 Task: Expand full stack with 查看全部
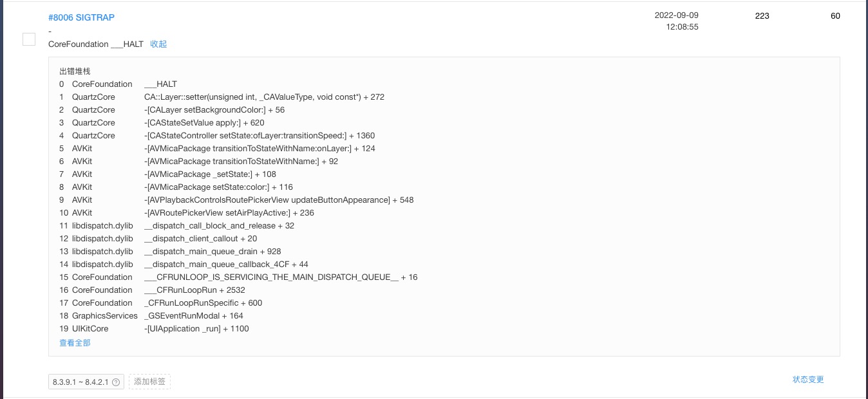[x=75, y=343]
